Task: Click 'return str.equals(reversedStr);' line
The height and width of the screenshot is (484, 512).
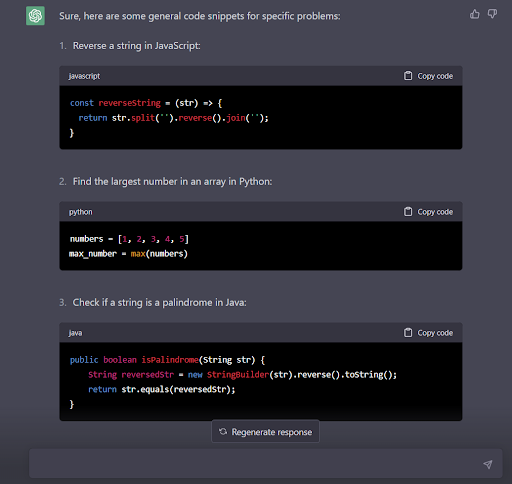Action: pos(162,389)
